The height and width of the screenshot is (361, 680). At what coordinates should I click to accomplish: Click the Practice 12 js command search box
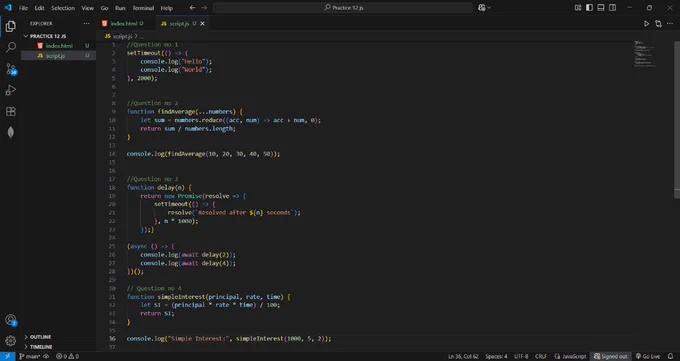(x=343, y=8)
